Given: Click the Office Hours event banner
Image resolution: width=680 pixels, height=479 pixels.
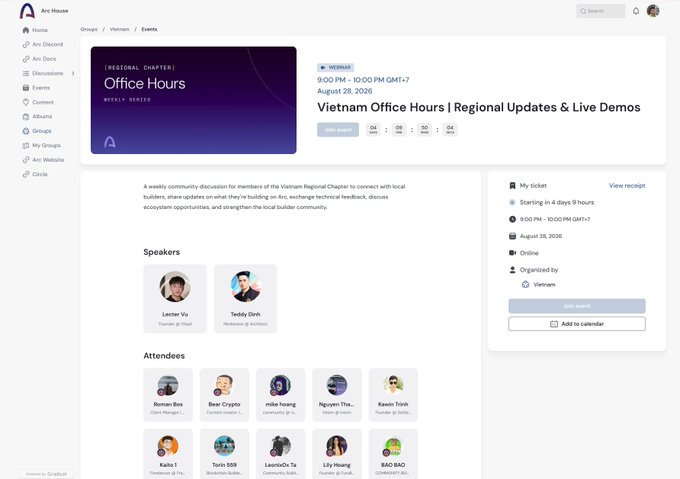Looking at the screenshot, I should (193, 100).
